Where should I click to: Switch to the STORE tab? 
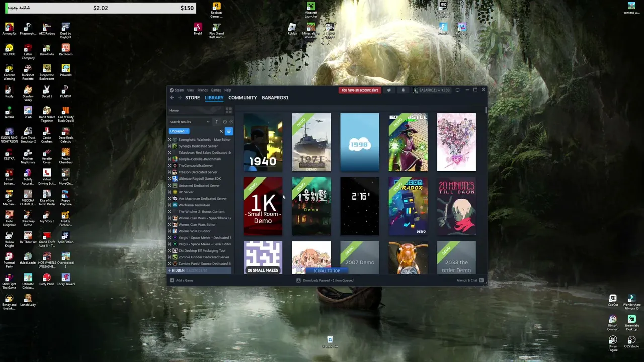(192, 98)
